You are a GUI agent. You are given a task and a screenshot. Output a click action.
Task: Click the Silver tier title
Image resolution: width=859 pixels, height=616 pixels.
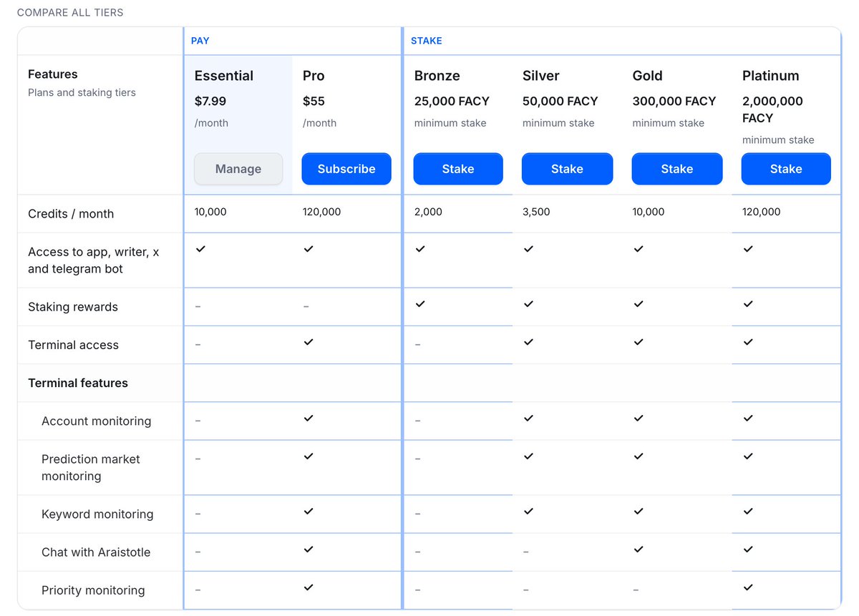point(541,76)
